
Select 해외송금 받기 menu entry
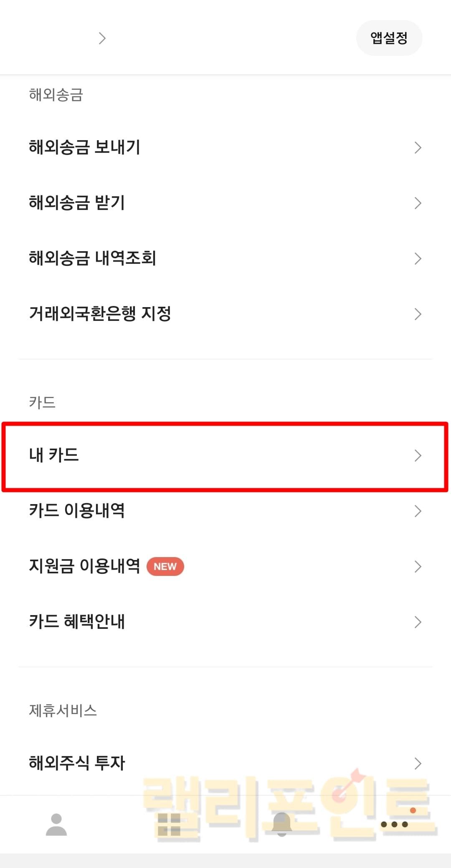tap(77, 203)
